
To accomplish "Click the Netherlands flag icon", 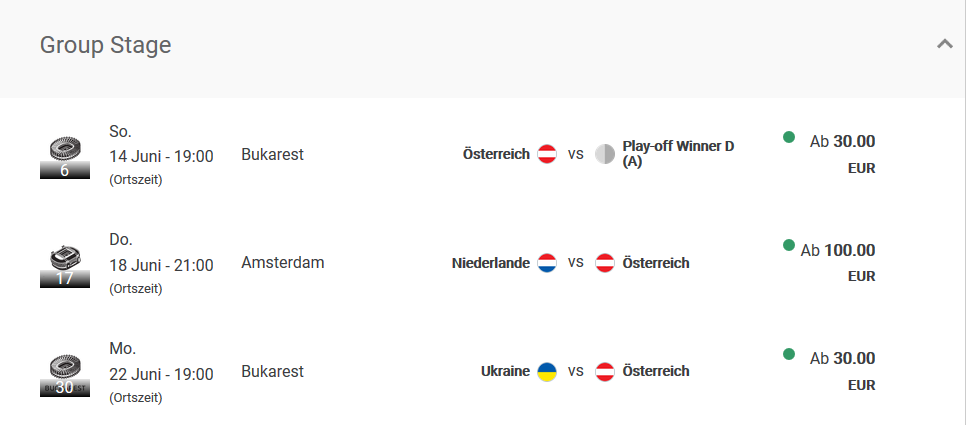I will pos(547,263).
